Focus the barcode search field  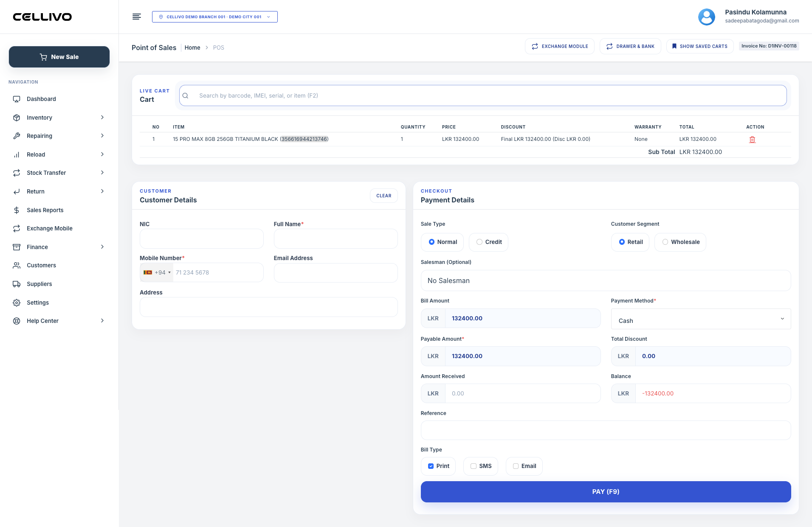pos(483,95)
